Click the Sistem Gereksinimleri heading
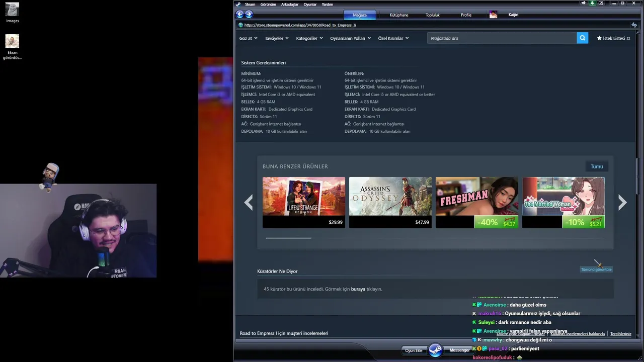 coord(264,63)
